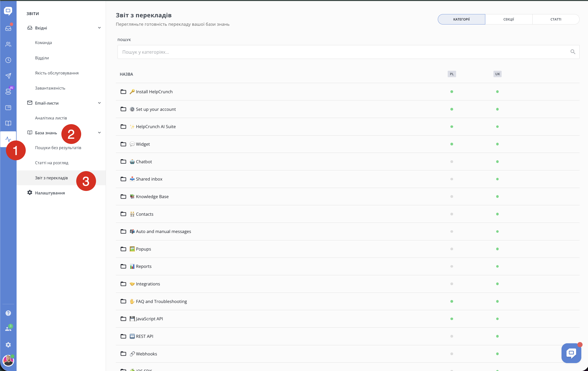Open the AI chatbot icon in rail
Viewport: 588px width, 371px height.
click(x=8, y=91)
